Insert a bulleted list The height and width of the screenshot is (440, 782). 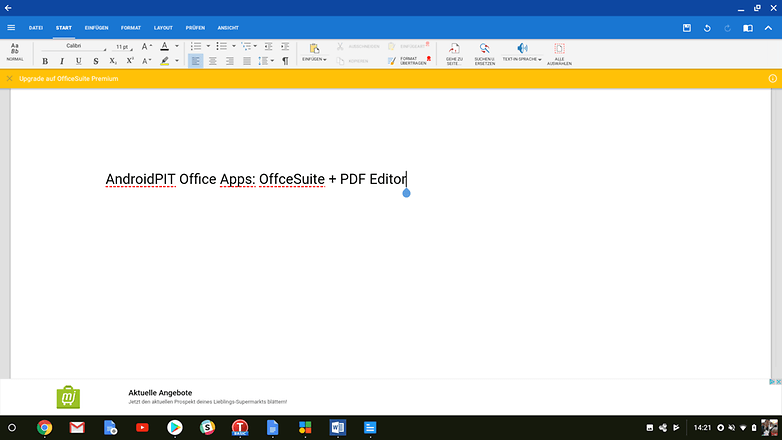[x=221, y=46]
